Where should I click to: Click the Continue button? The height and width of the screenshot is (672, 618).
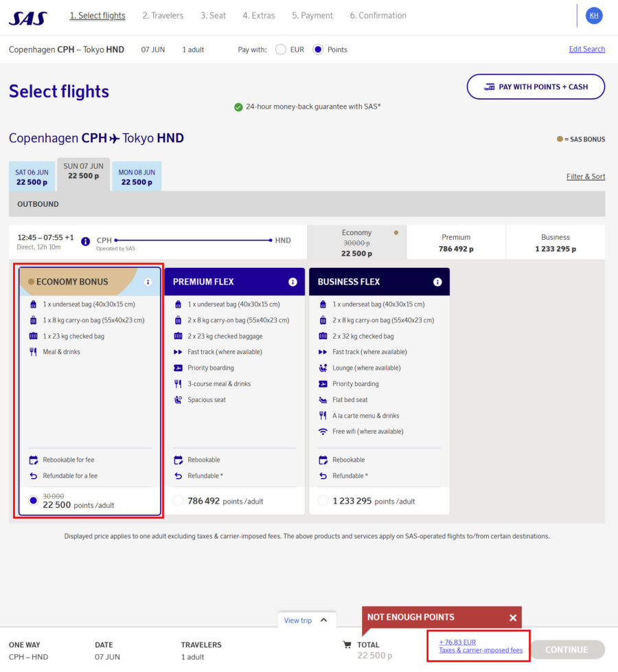click(x=566, y=650)
